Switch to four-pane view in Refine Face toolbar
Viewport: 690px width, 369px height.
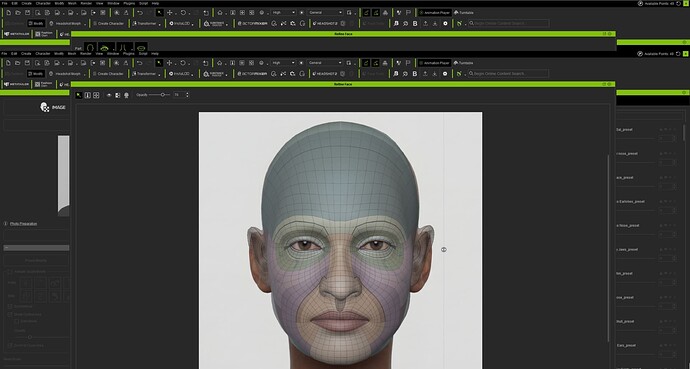(x=96, y=95)
